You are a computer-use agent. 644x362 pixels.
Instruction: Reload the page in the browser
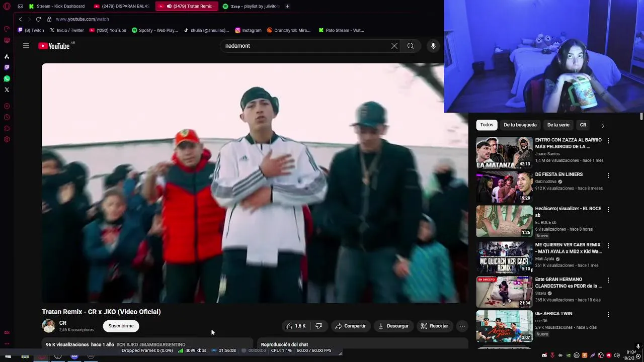(38, 19)
